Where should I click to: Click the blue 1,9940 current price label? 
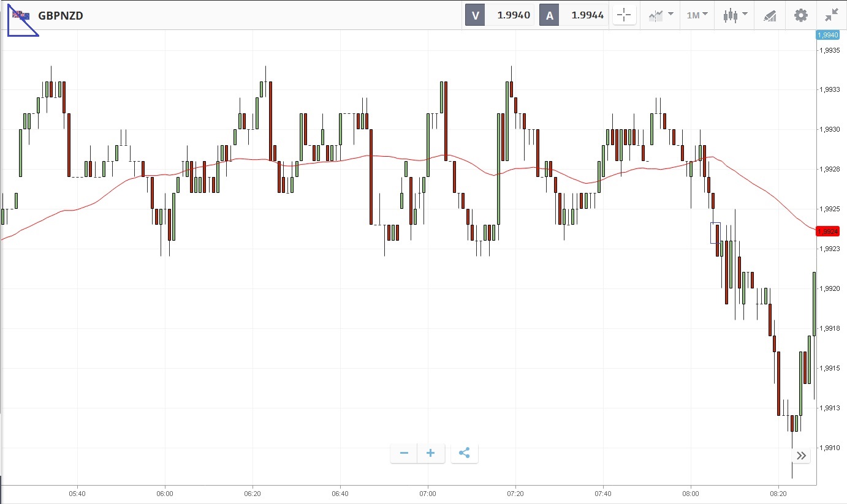pos(827,35)
